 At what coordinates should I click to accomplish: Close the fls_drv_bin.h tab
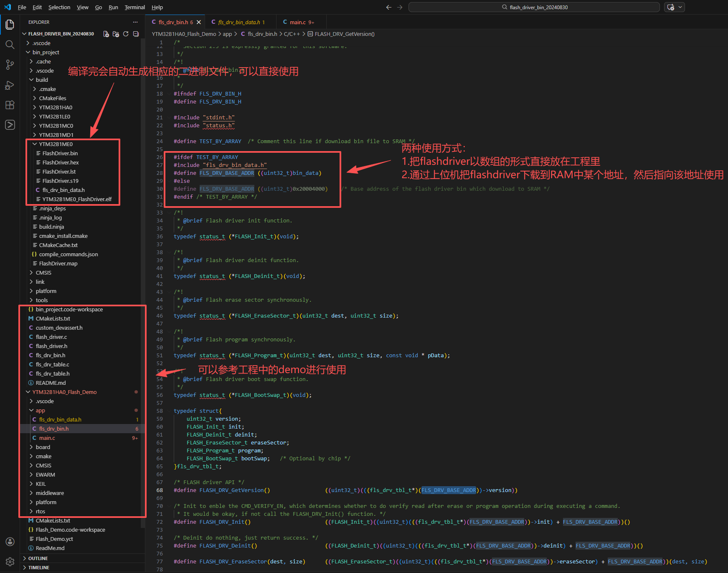(x=199, y=22)
